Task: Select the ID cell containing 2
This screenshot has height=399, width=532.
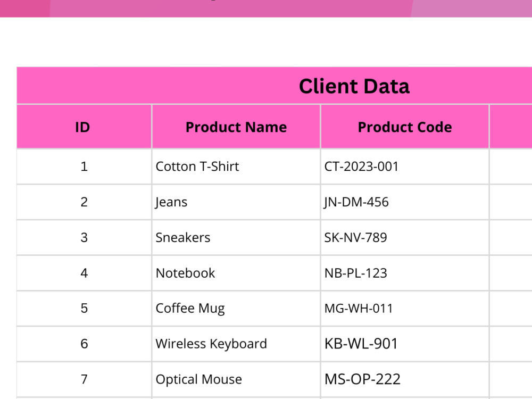Action: click(x=84, y=202)
